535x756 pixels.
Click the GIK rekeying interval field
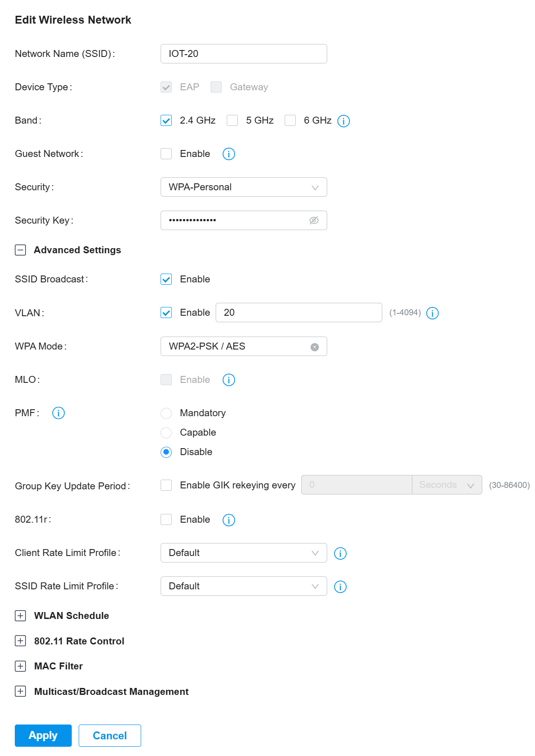tap(357, 485)
